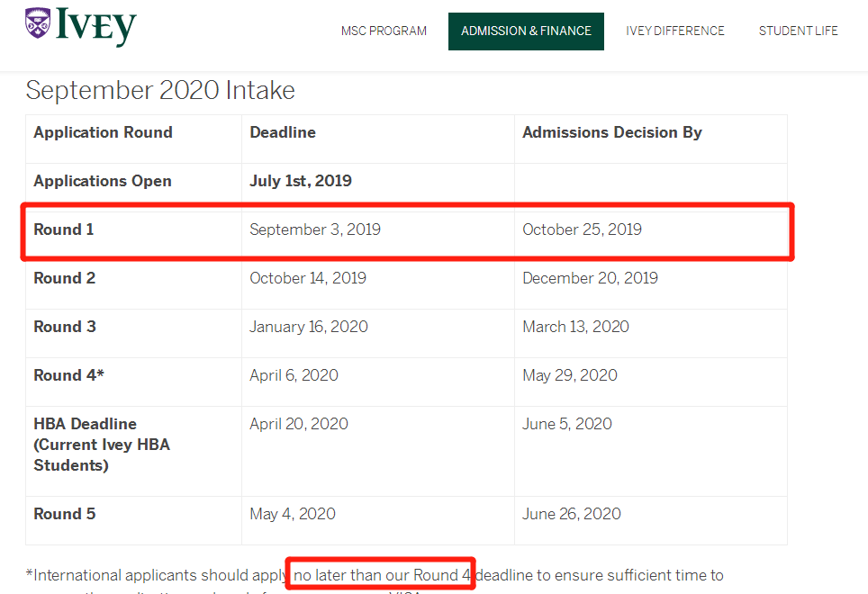Open the STUDENT LIFE menu
Screen dimensions: 868x594
[x=798, y=31]
